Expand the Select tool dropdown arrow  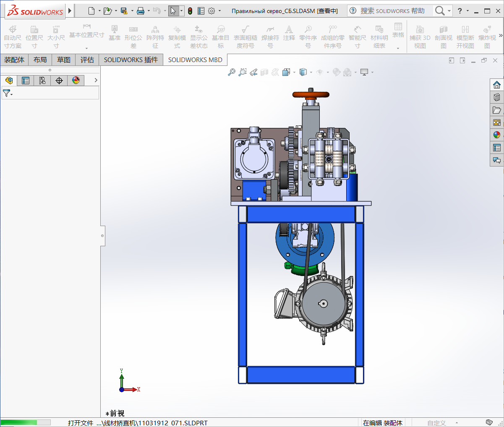coord(181,11)
